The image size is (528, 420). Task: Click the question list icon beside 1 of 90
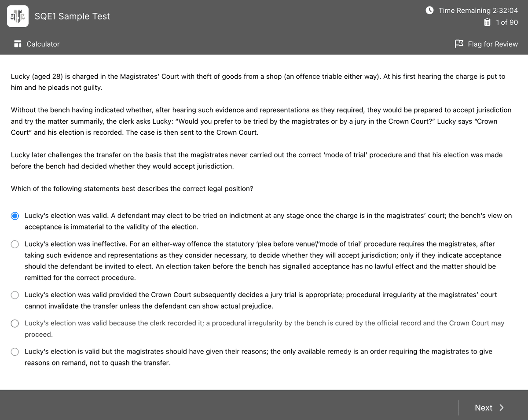click(x=487, y=22)
